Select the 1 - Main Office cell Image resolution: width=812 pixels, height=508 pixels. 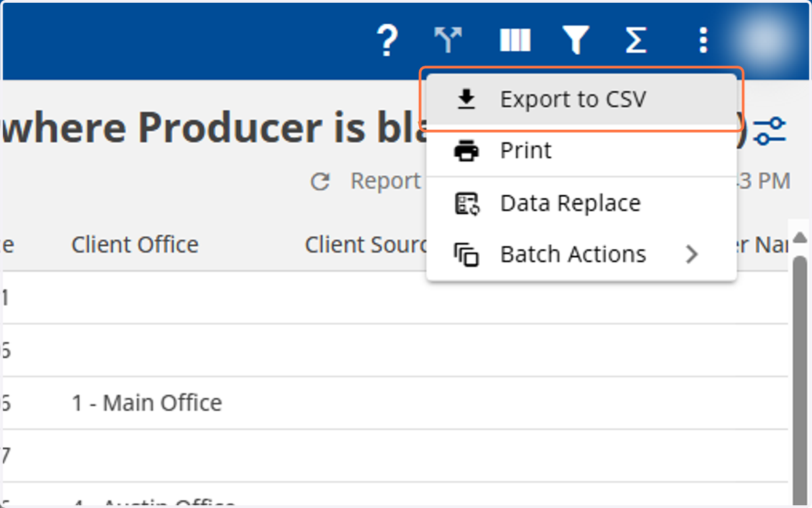pyautogui.click(x=147, y=402)
